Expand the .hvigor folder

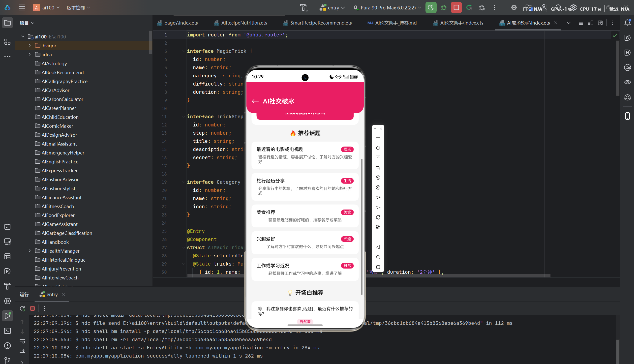tap(30, 46)
